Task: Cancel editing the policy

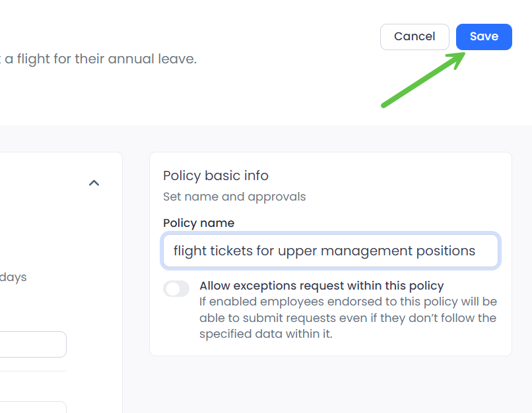Action: coord(415,37)
